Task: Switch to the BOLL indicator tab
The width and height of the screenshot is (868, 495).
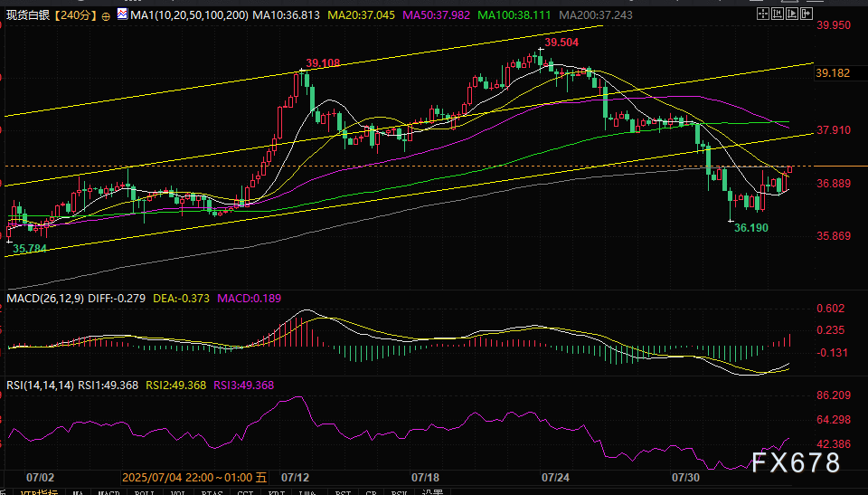Action: (144, 492)
